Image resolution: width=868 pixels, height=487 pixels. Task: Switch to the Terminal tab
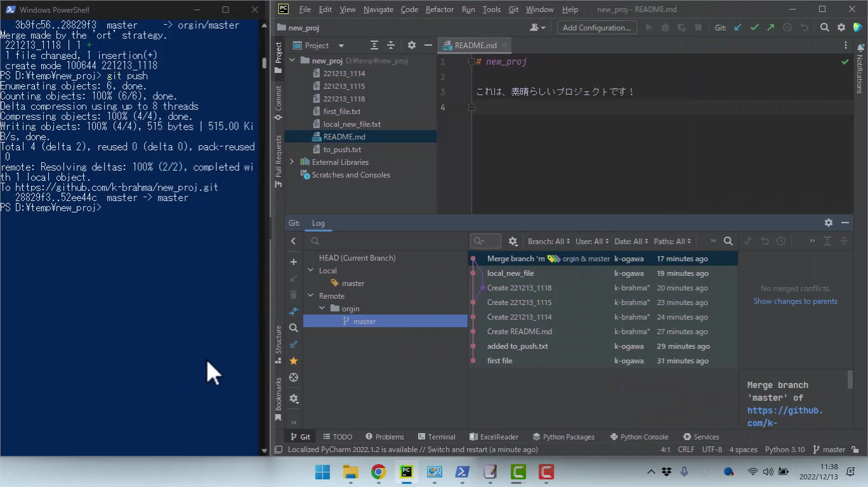coord(437,437)
